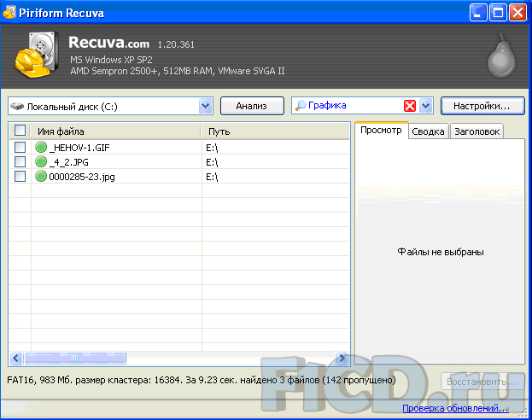532x420 pixels.
Task: Click the Recuva hard hat drive logo
Action: coord(37,55)
